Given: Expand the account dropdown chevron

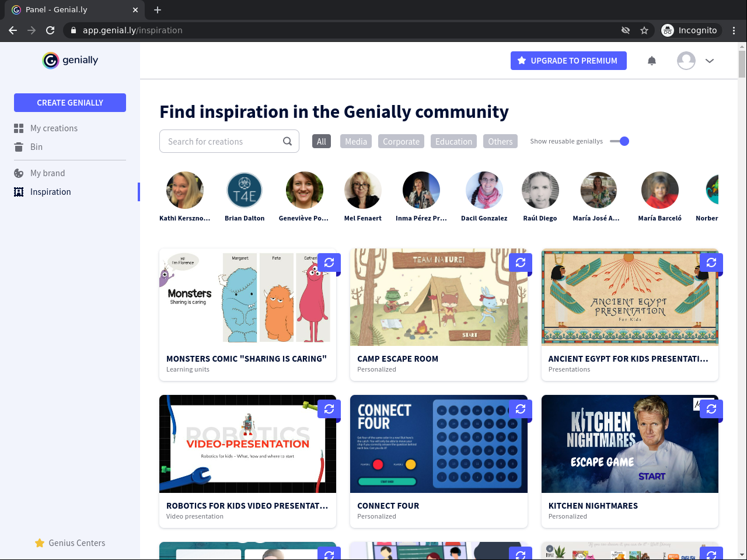Looking at the screenshot, I should tap(710, 61).
